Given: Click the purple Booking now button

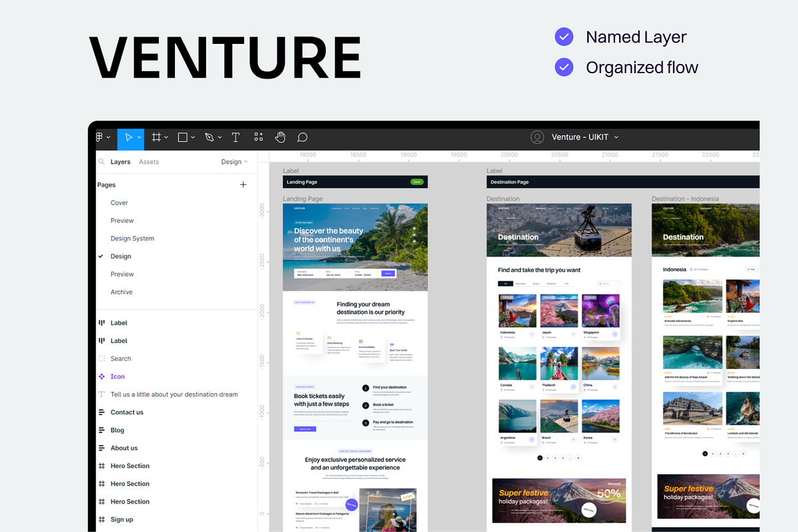Looking at the screenshot, I should (305, 429).
